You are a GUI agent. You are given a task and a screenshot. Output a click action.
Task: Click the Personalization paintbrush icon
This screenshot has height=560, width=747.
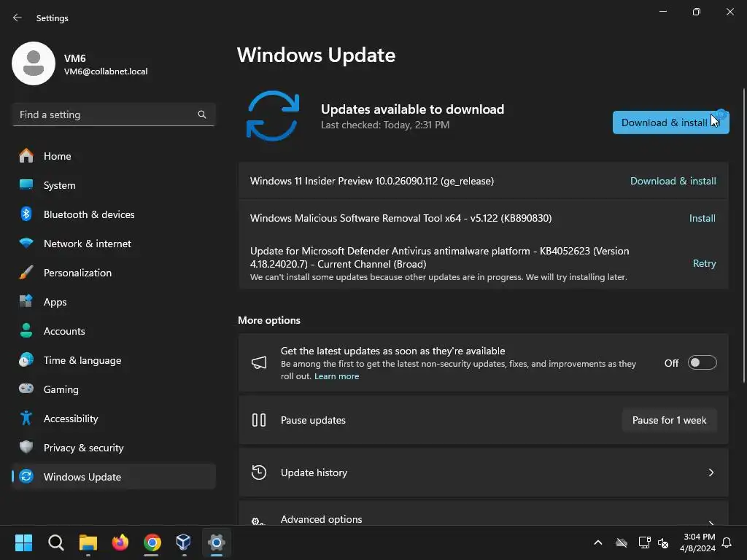pyautogui.click(x=26, y=273)
